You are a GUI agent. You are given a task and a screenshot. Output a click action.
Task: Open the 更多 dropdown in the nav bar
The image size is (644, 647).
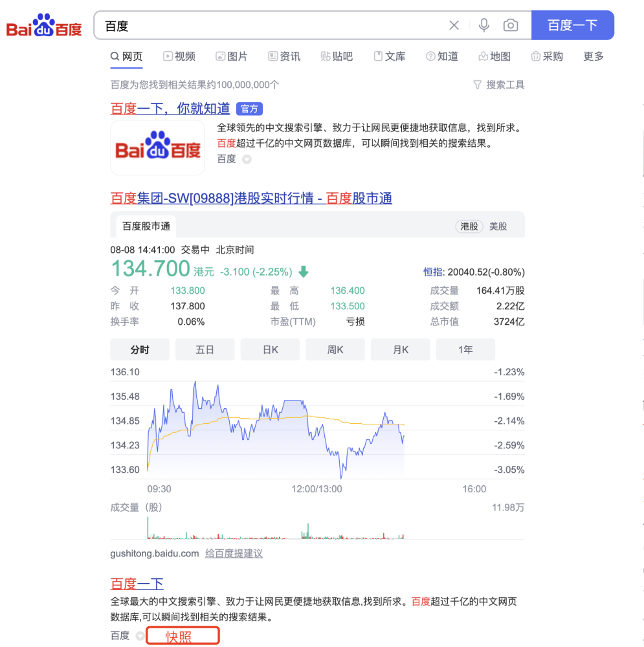click(x=594, y=56)
